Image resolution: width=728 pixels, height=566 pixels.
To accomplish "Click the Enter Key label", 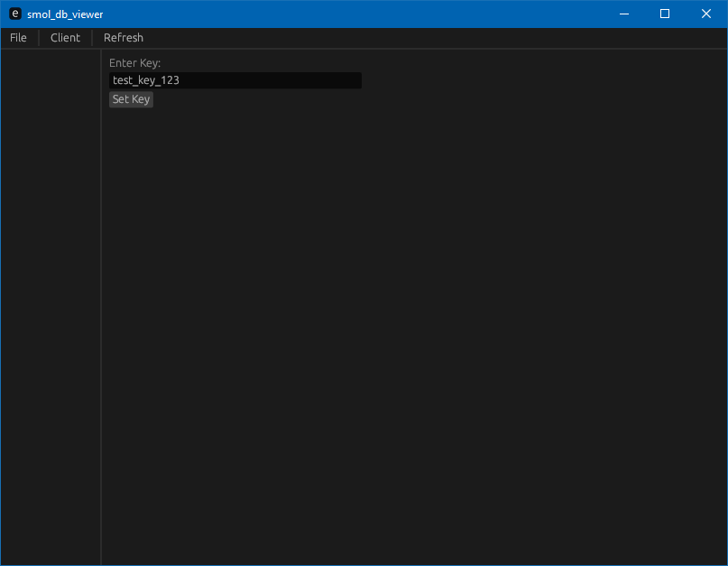I will click(134, 62).
